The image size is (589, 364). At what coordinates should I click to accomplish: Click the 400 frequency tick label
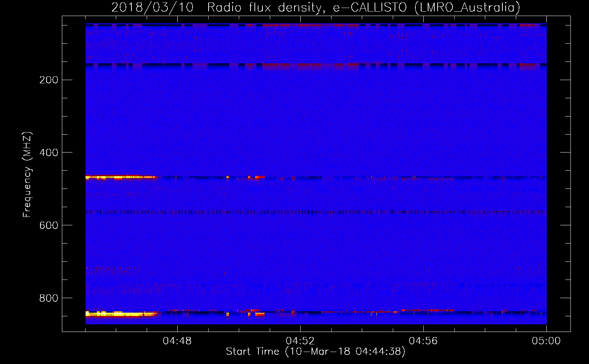[49, 153]
